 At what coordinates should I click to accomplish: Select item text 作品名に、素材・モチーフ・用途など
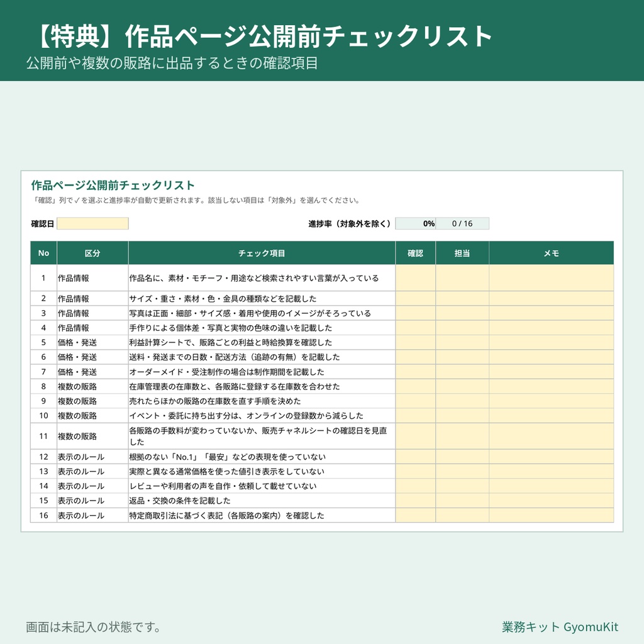[254, 278]
